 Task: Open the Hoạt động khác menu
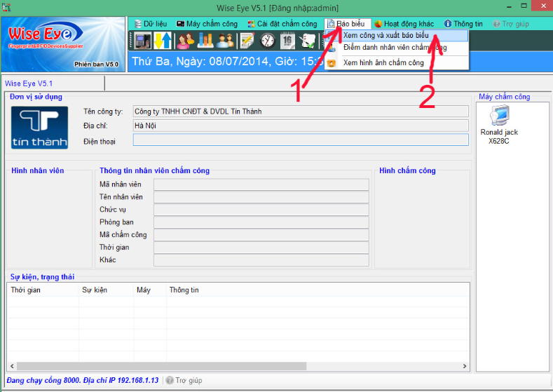(x=404, y=24)
